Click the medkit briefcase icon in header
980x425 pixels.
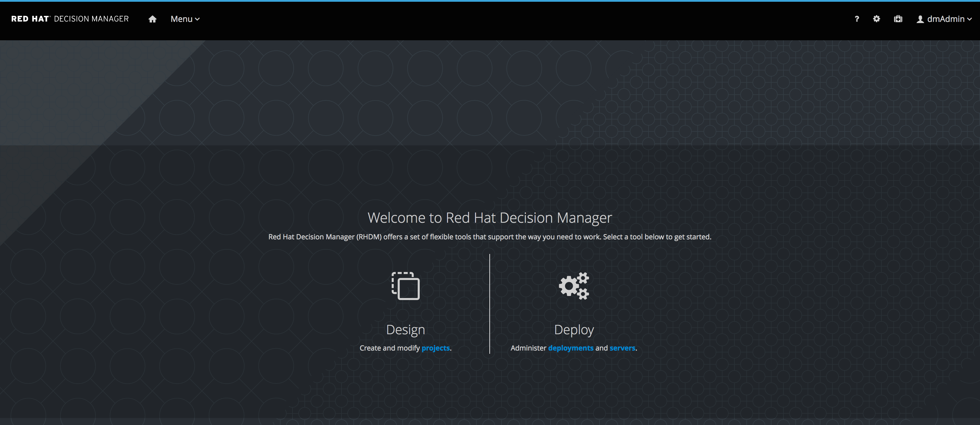pos(898,19)
